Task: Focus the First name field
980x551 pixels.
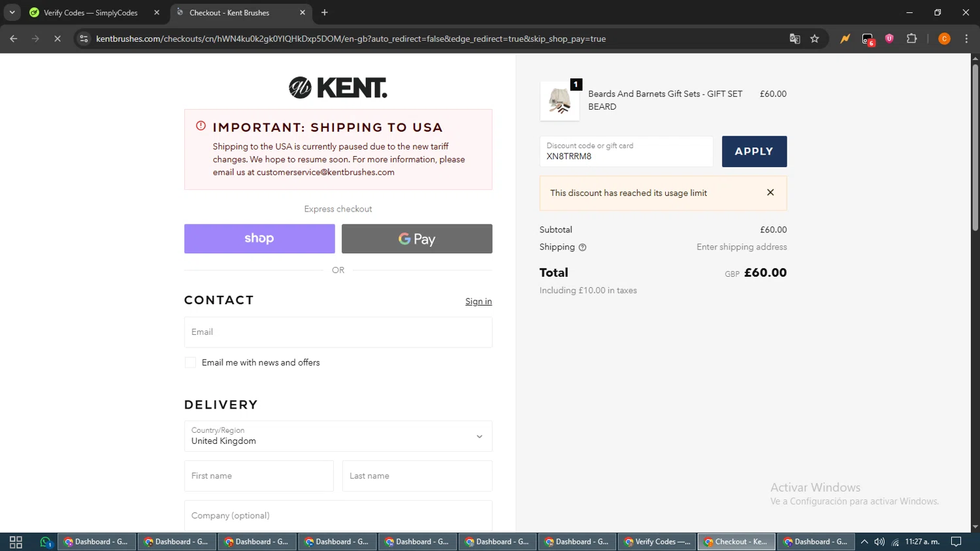Action: coord(259,476)
